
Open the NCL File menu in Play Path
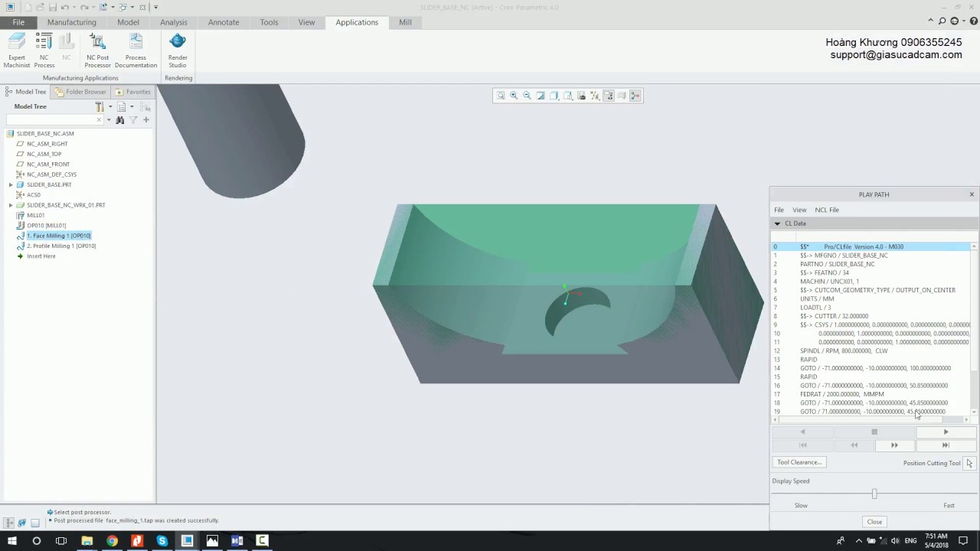tap(827, 210)
